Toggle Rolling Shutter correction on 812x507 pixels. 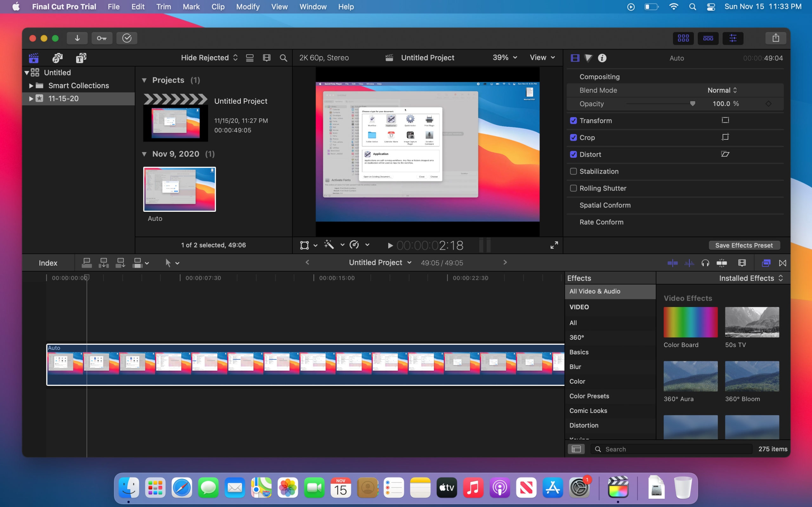tap(573, 188)
